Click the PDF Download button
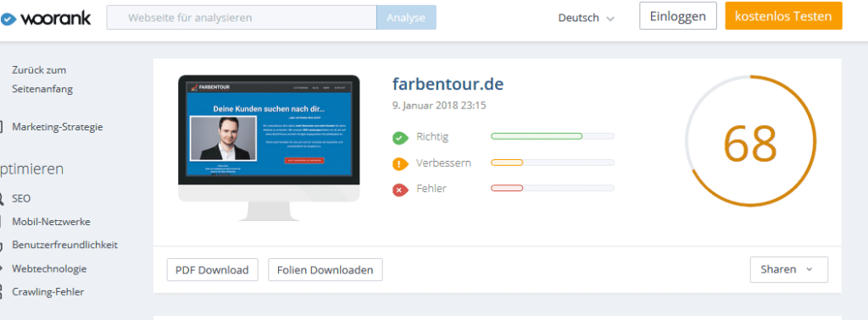 pyautogui.click(x=212, y=270)
